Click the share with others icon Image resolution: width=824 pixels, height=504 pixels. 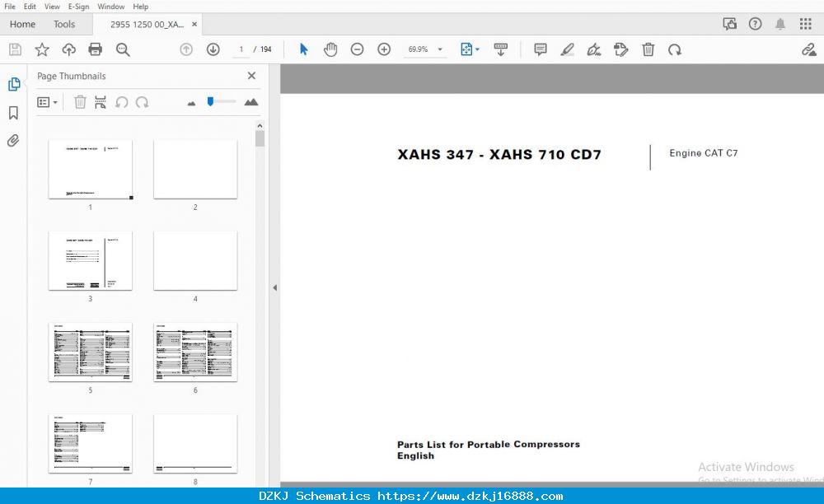pyautogui.click(x=729, y=24)
